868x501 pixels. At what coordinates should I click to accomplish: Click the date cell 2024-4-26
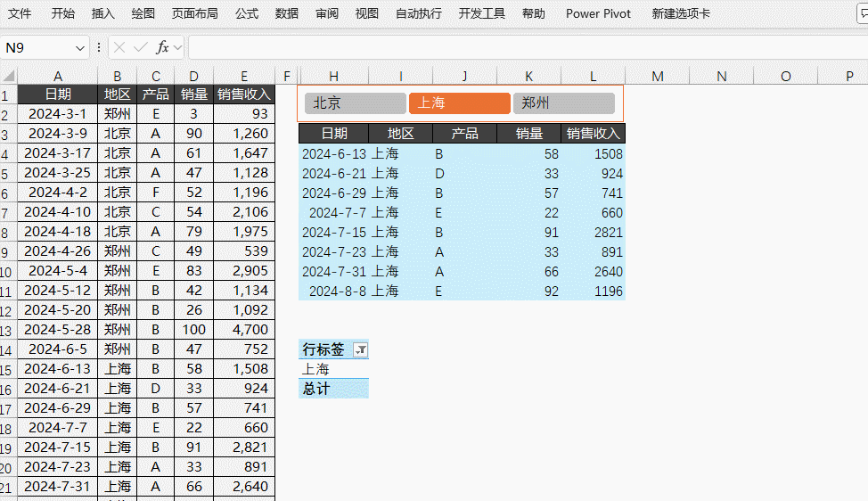58,251
